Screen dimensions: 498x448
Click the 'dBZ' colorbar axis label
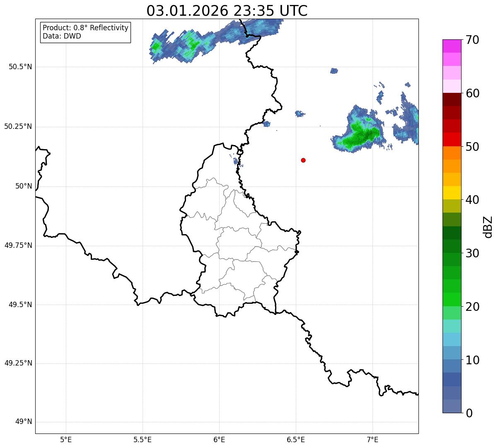pyautogui.click(x=488, y=227)
